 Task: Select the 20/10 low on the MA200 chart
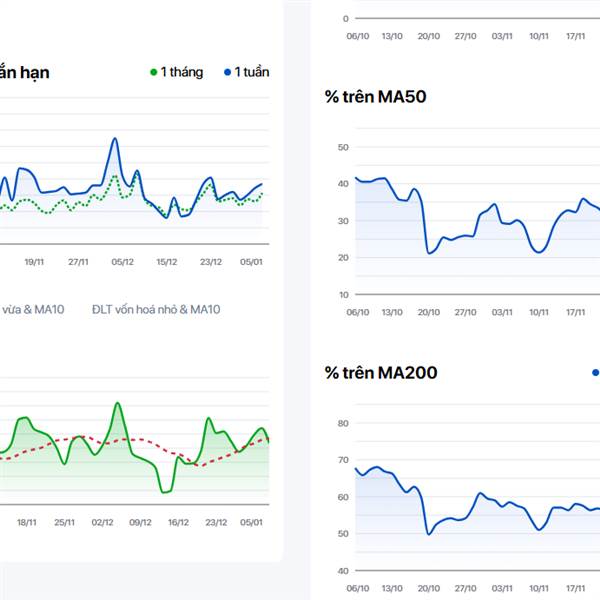(430, 534)
